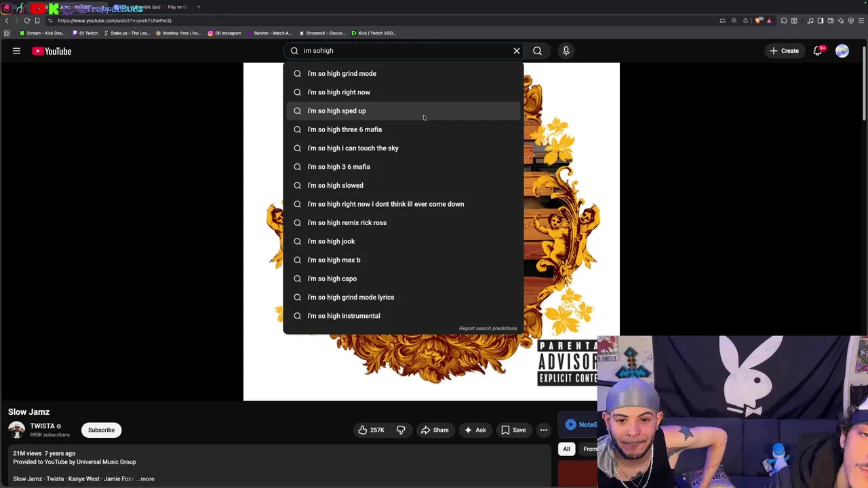The height and width of the screenshot is (488, 868).
Task: Choose suggestion 'i'm so high grind mode'
Action: coord(403,73)
